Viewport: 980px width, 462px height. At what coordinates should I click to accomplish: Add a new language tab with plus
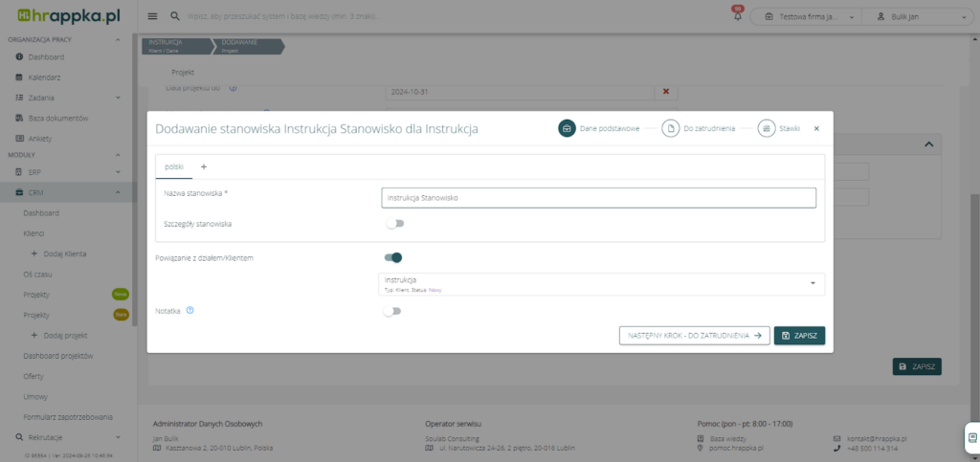(203, 166)
